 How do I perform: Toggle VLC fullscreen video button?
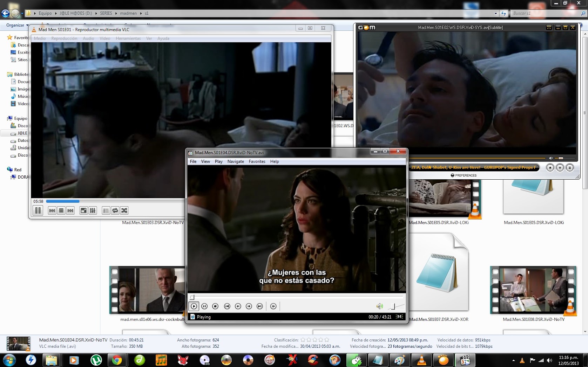tap(83, 210)
